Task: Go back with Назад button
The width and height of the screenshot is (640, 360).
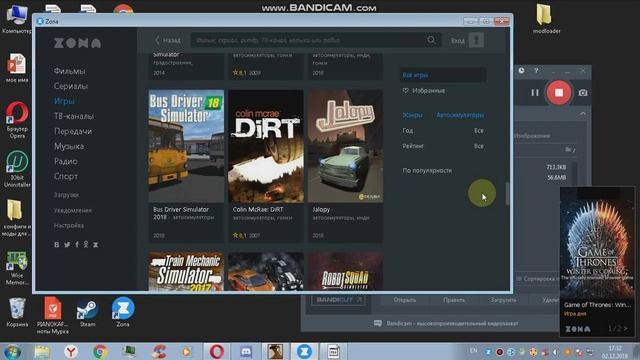Action: click(x=168, y=40)
